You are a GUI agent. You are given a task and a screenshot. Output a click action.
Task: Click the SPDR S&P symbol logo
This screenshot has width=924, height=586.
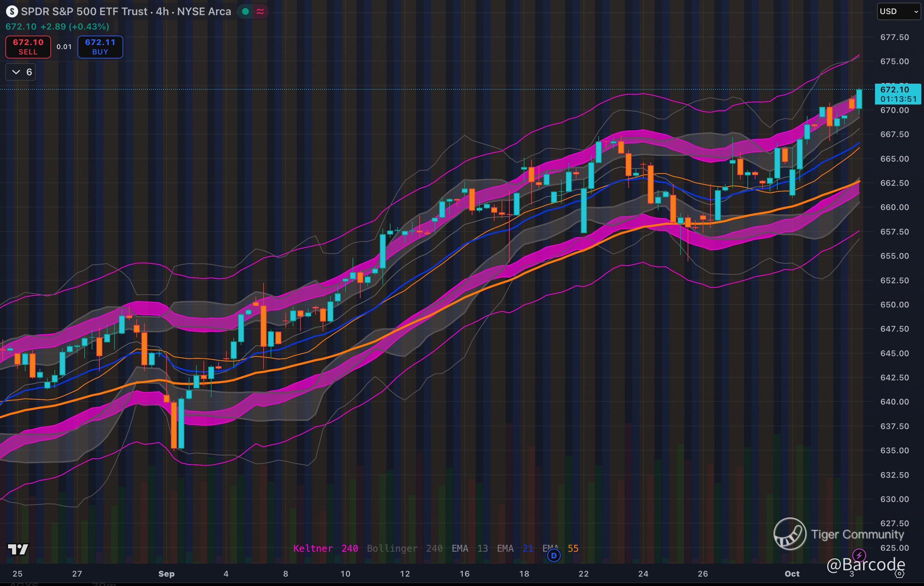[12, 11]
